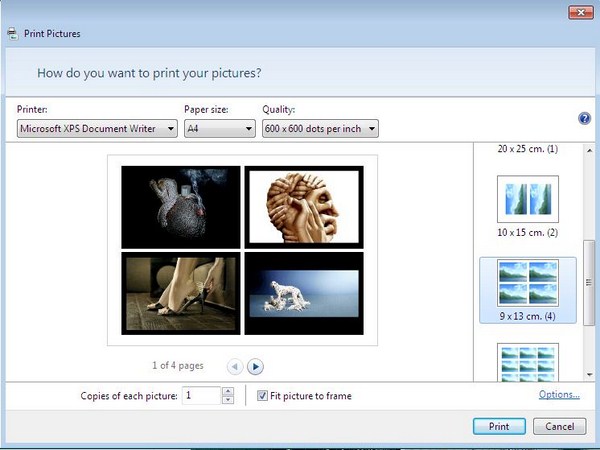The width and height of the screenshot is (600, 450).
Task: Click the Print button
Action: coord(498,426)
